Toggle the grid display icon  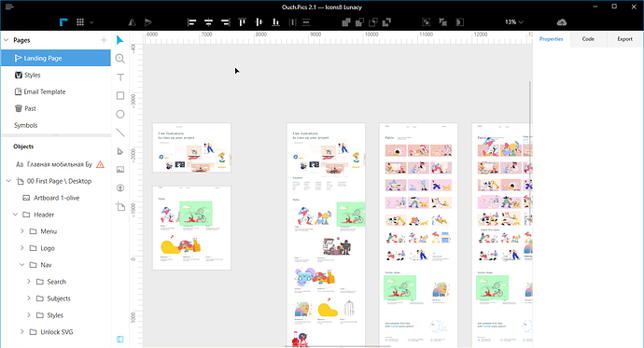(x=80, y=22)
